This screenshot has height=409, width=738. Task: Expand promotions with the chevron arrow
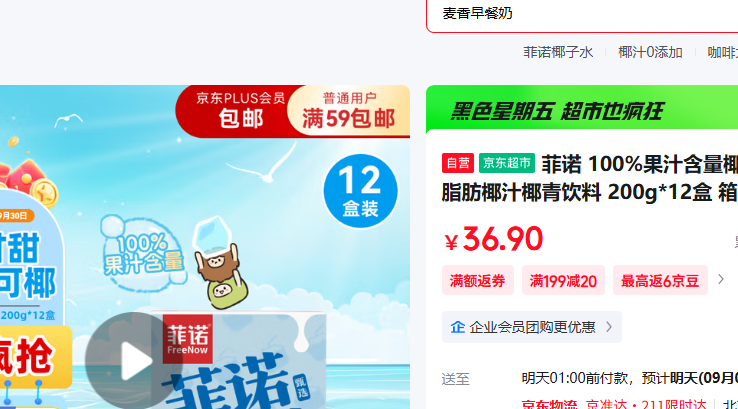click(x=721, y=280)
